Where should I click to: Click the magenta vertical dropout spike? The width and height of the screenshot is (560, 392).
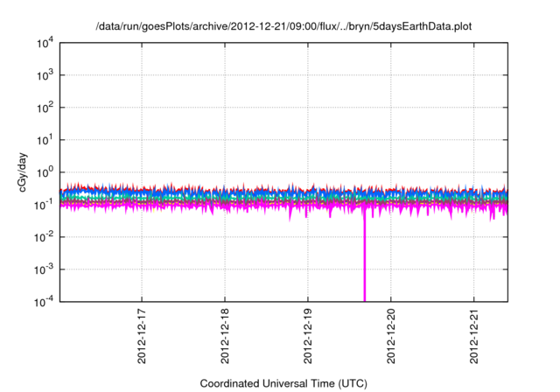(365, 257)
